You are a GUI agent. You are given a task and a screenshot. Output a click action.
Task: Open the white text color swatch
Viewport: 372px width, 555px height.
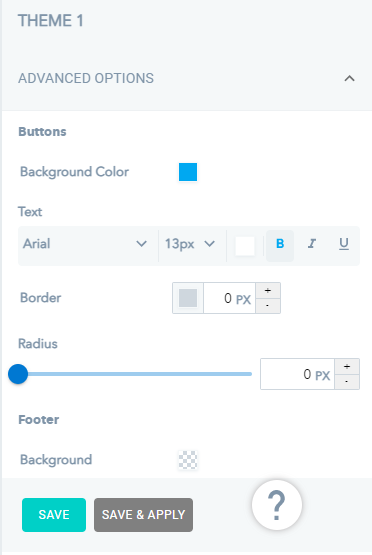tap(245, 246)
